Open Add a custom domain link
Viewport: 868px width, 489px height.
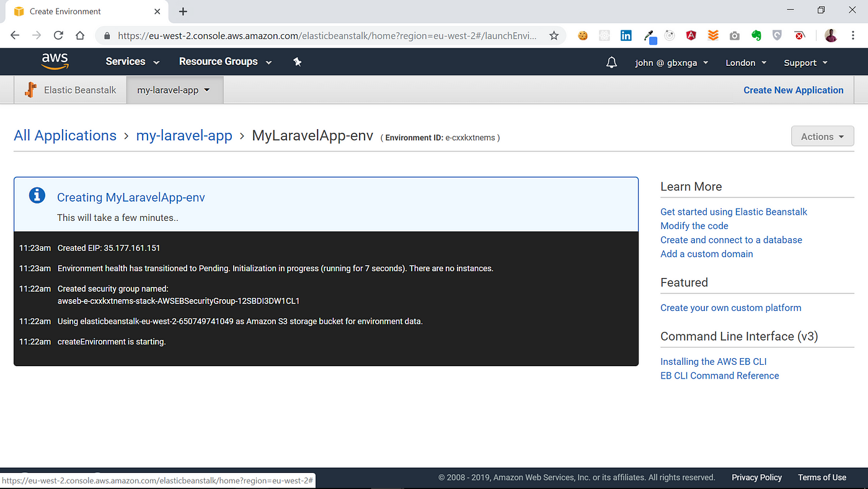[x=706, y=254]
